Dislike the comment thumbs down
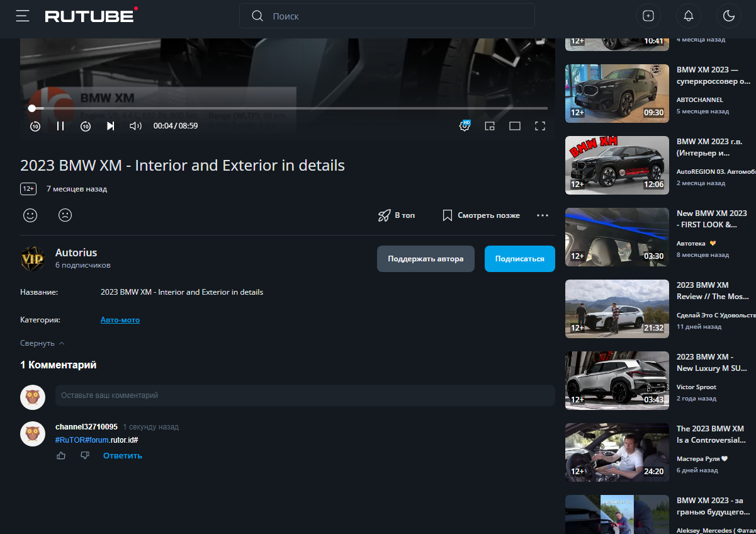This screenshot has height=534, width=756. click(x=85, y=455)
